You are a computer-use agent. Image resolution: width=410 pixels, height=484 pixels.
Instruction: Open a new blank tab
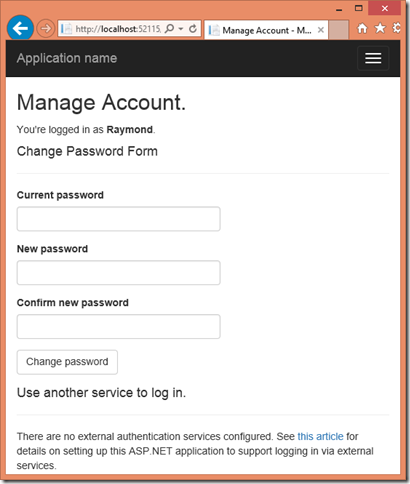pyautogui.click(x=339, y=30)
